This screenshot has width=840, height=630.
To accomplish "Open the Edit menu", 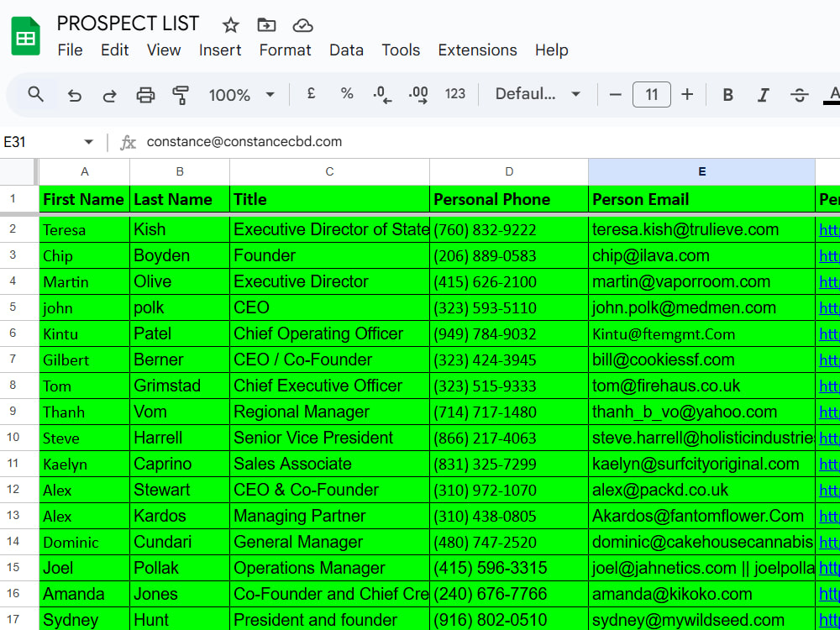I will [x=114, y=50].
